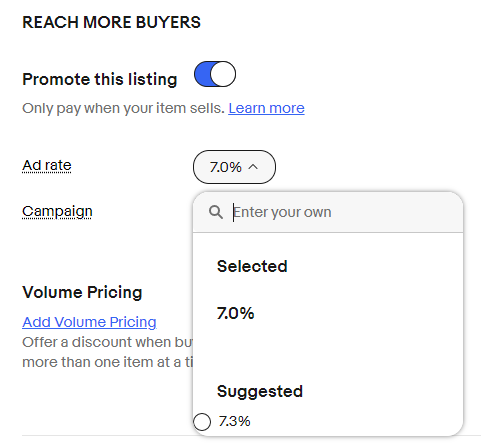Pick the selected 7.0% option
The image size is (481, 448).
point(235,313)
